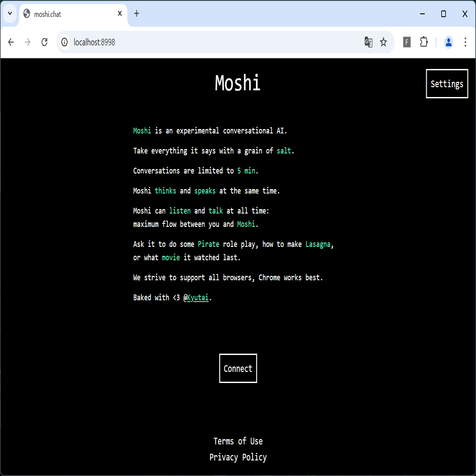This screenshot has width=476, height=476.
Task: Click the Connect button
Action: point(238,368)
